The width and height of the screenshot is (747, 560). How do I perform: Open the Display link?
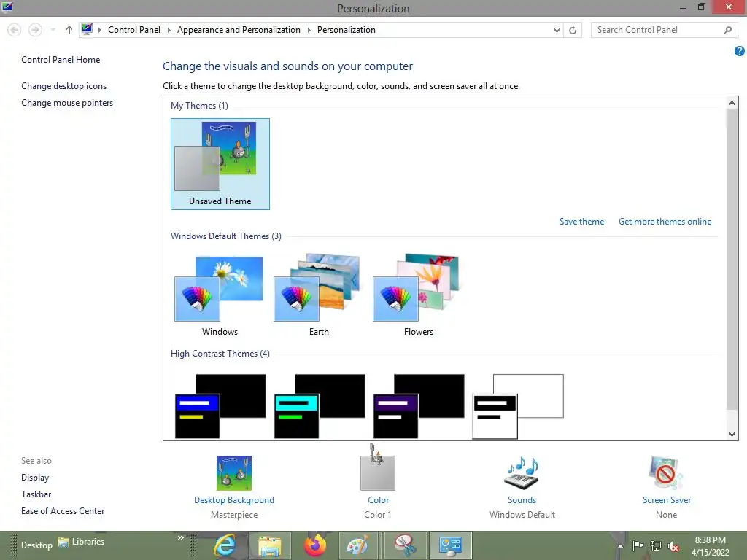(x=35, y=477)
